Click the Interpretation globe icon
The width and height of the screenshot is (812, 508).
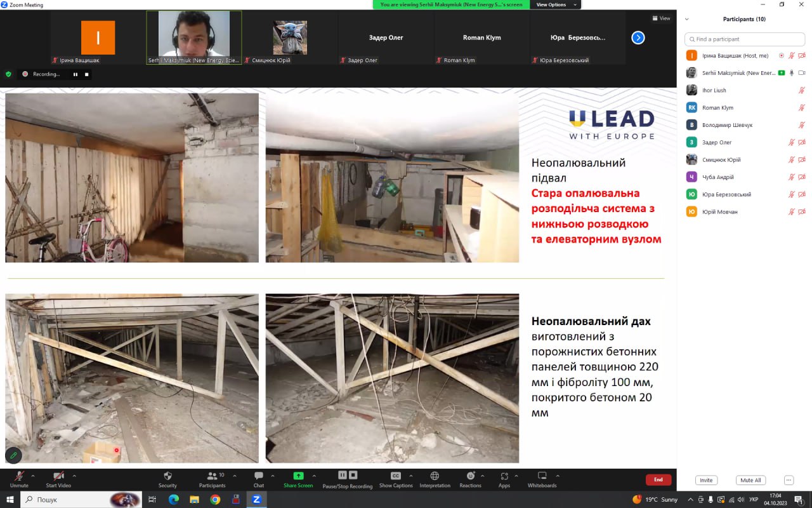click(x=435, y=476)
